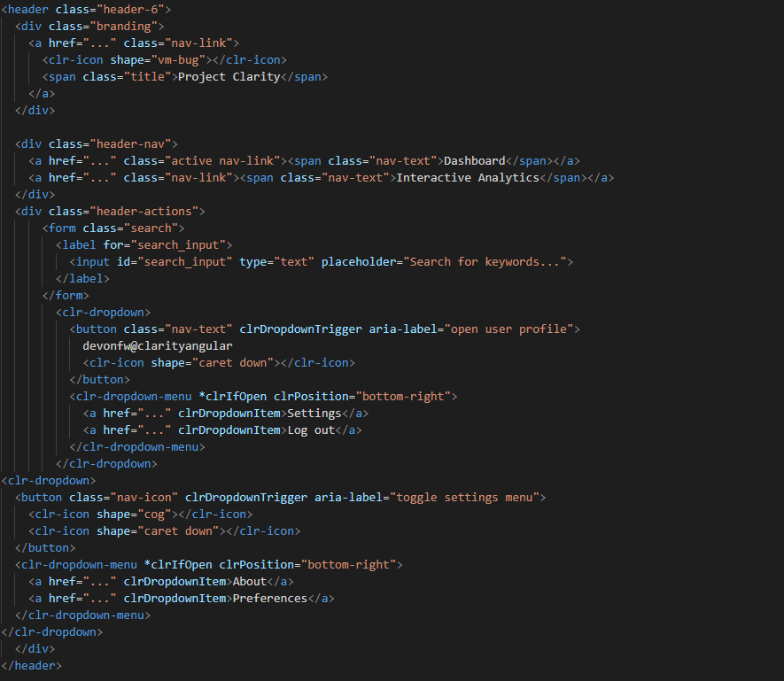Click the "Project Clarity" title text
This screenshot has height=681, width=784.
[229, 76]
